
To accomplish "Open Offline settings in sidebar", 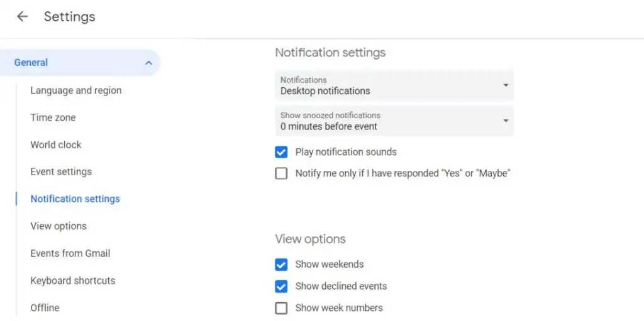I will (x=45, y=307).
